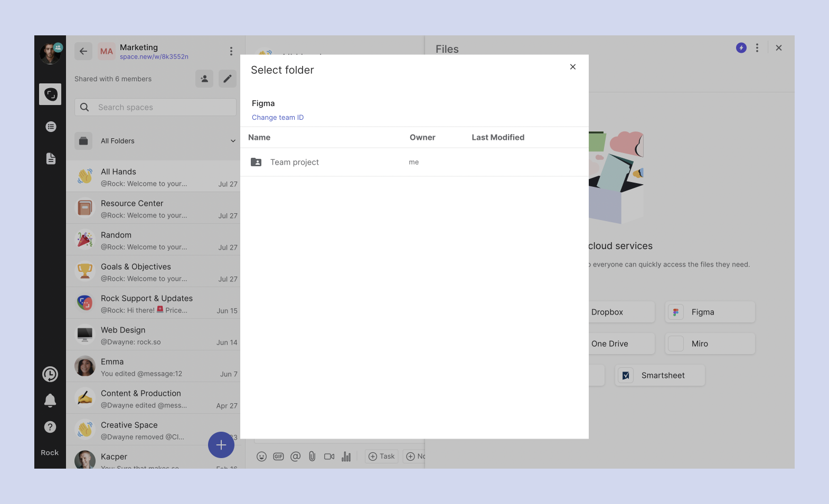This screenshot has width=829, height=504.
Task: Open the Random space
Action: click(153, 240)
